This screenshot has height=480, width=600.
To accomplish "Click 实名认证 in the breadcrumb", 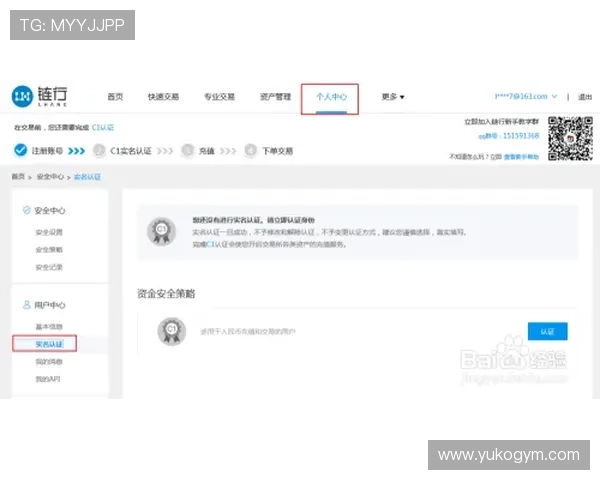I will [x=87, y=176].
